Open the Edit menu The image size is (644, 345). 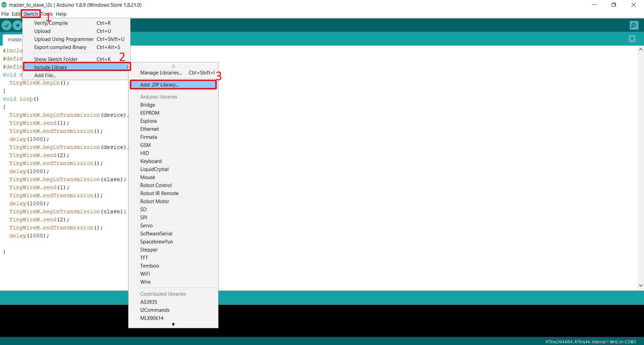(x=16, y=14)
